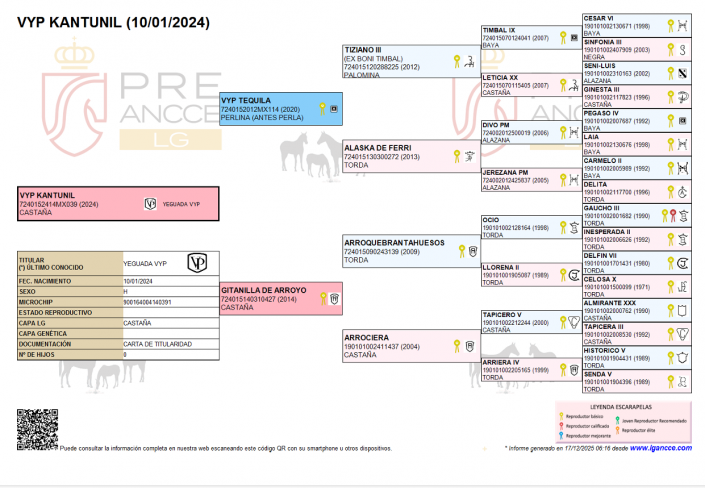Open the www.lgancce.com link
The image size is (705, 488).
pyautogui.click(x=659, y=449)
